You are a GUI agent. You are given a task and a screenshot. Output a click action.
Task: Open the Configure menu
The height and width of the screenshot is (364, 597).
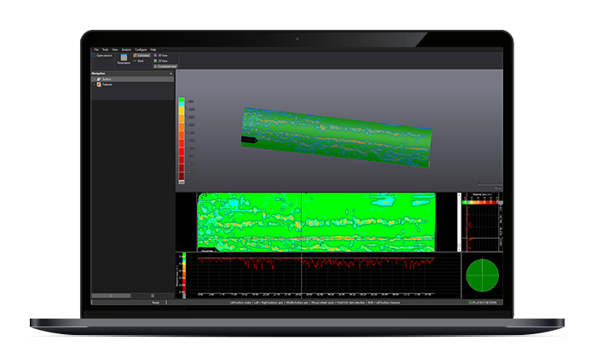click(140, 50)
